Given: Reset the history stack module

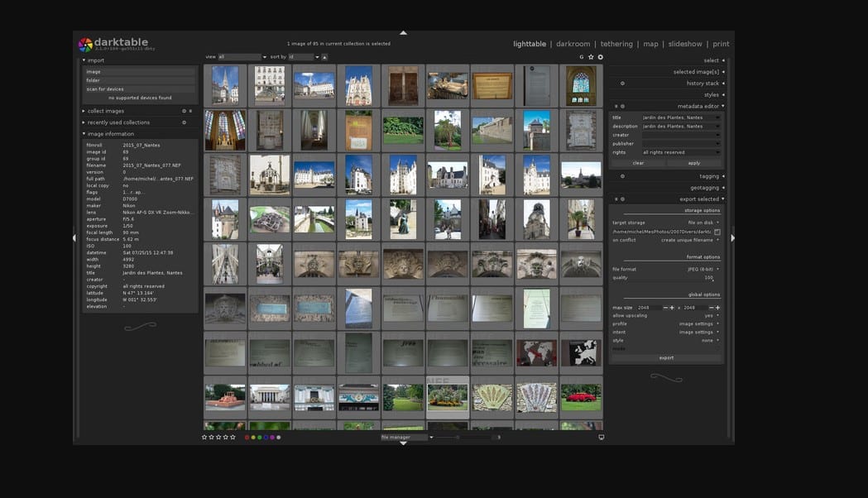Looking at the screenshot, I should coord(622,84).
